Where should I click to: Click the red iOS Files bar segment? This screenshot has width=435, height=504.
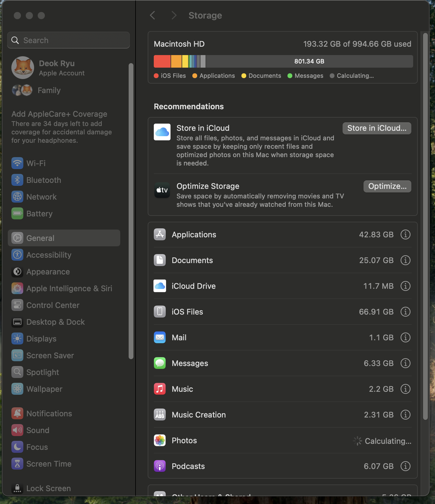162,61
